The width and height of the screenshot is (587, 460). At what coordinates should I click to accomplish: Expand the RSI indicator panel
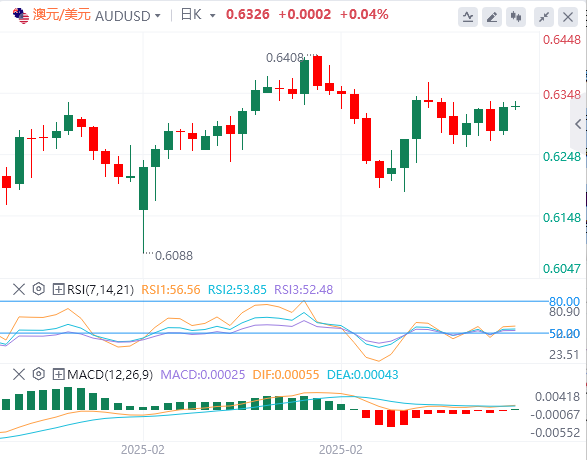[x=58, y=289]
